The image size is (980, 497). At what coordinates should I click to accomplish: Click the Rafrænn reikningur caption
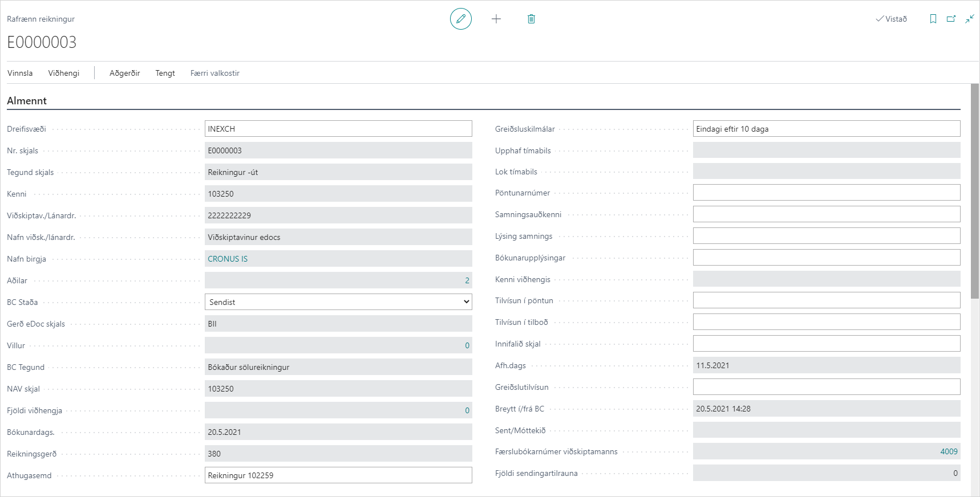[x=41, y=19]
